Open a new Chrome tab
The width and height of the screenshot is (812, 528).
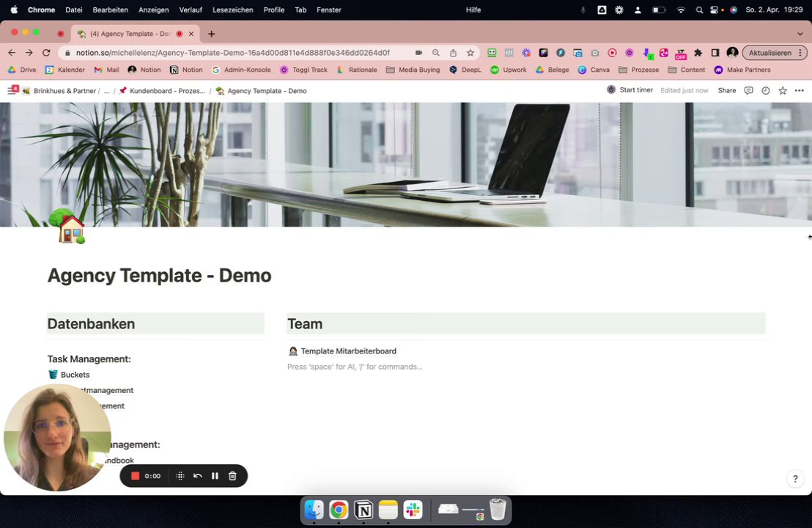tap(211, 34)
